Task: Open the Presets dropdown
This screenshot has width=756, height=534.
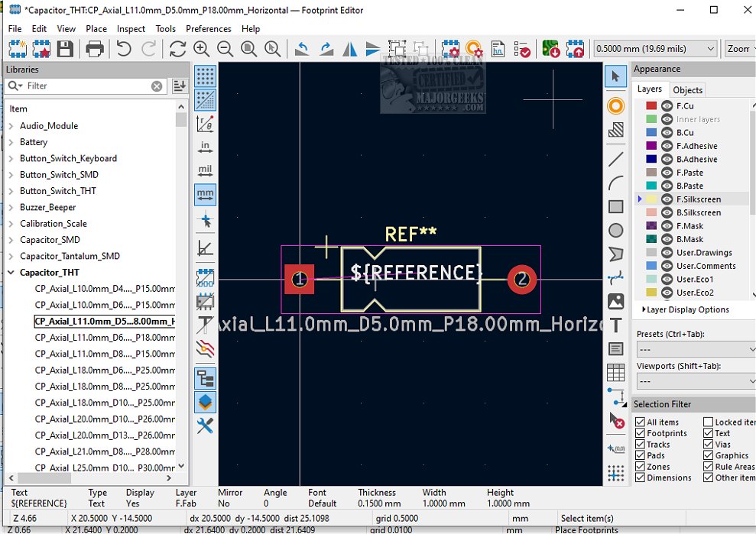Action: pos(696,349)
